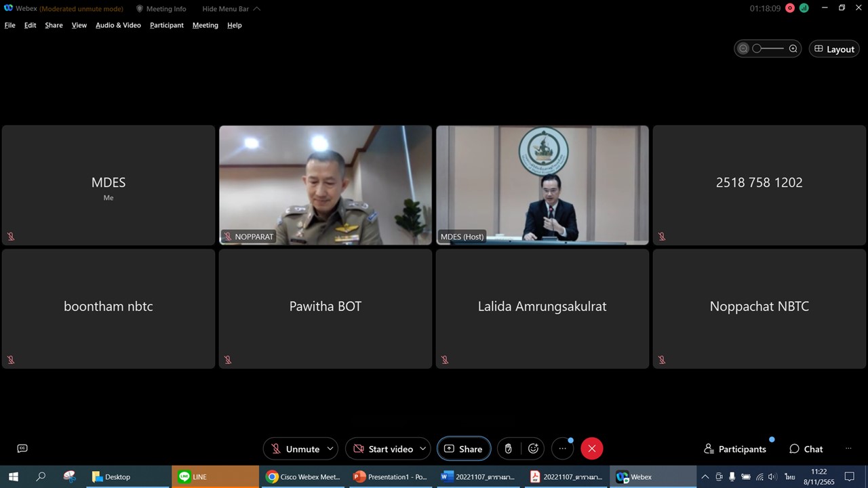Click the Share button
The height and width of the screenshot is (488, 868).
[463, 449]
